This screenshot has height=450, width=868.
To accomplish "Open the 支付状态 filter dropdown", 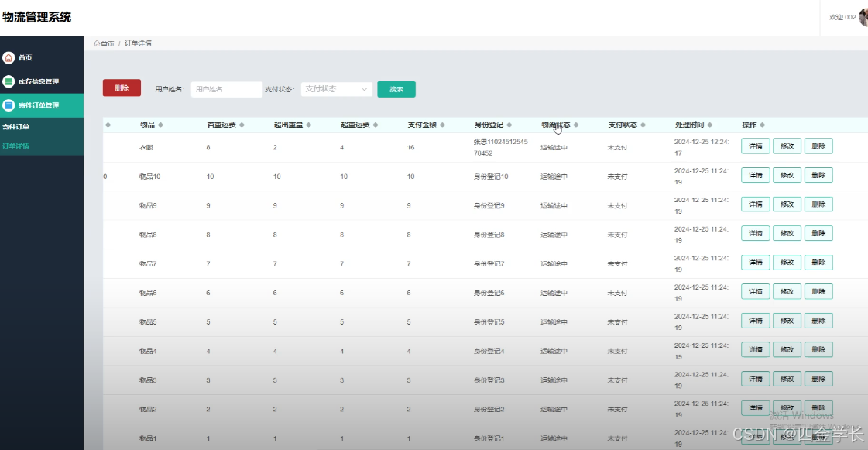I will (x=336, y=89).
